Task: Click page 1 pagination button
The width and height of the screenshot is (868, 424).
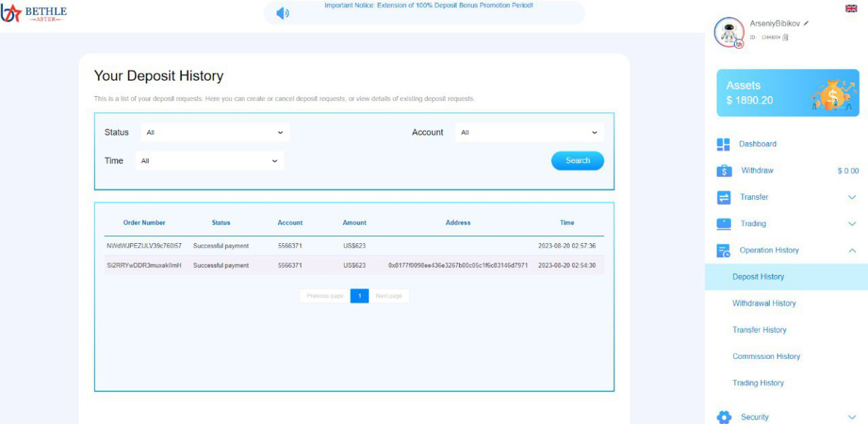Action: [x=359, y=296]
